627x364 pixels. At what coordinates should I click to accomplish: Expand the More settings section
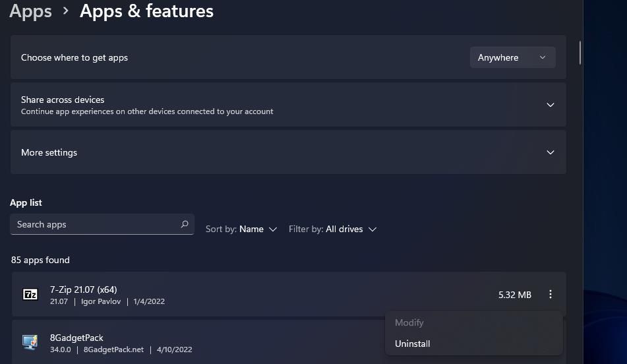pyautogui.click(x=551, y=152)
